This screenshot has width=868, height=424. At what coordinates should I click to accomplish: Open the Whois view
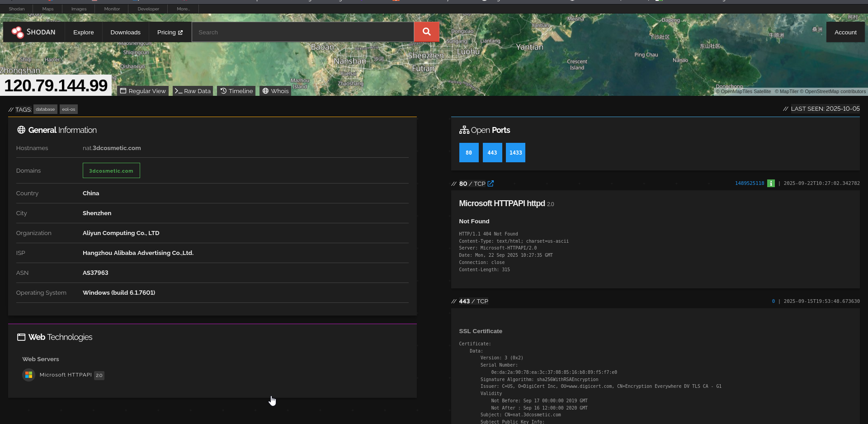pos(275,91)
